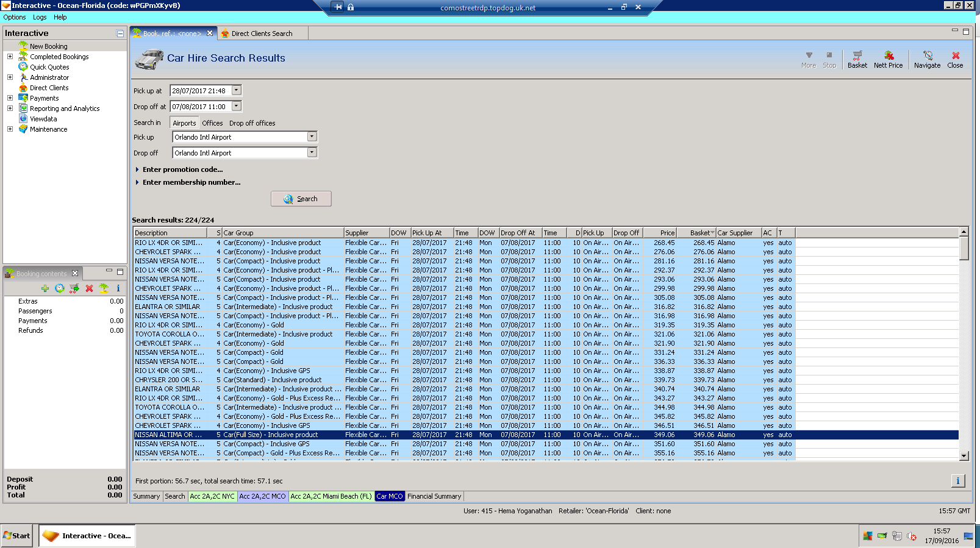Open the Nett Price tool
The height and width of the screenshot is (548, 980).
coord(888,59)
